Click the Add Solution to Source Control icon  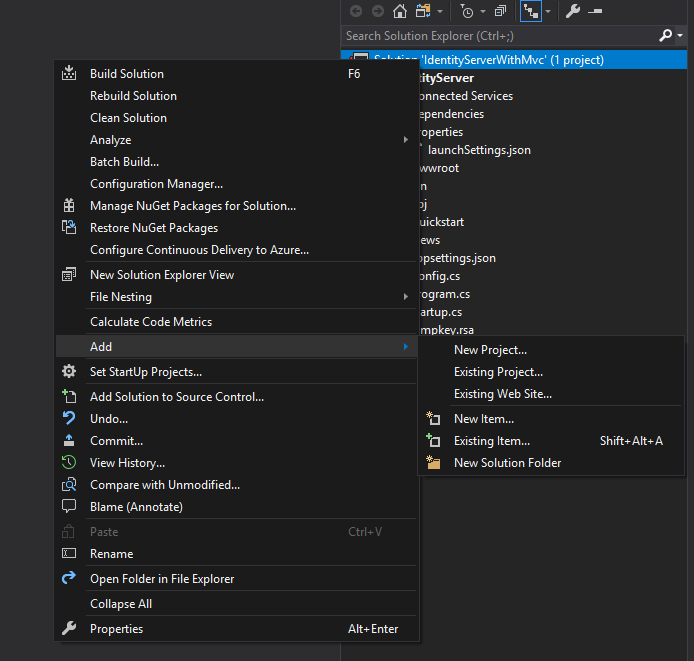(69, 396)
